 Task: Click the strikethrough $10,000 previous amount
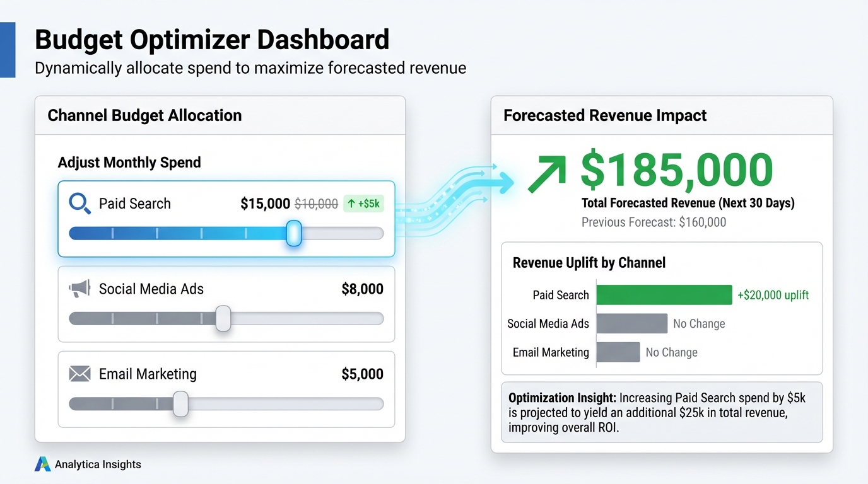coord(317,204)
